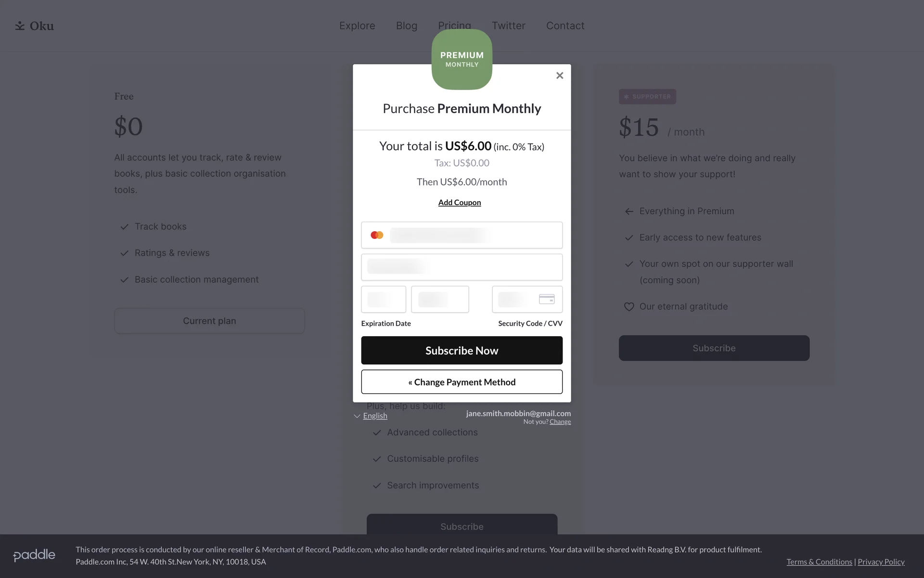Focus the cardholder name input field
Image resolution: width=924 pixels, height=578 pixels.
pos(462,267)
